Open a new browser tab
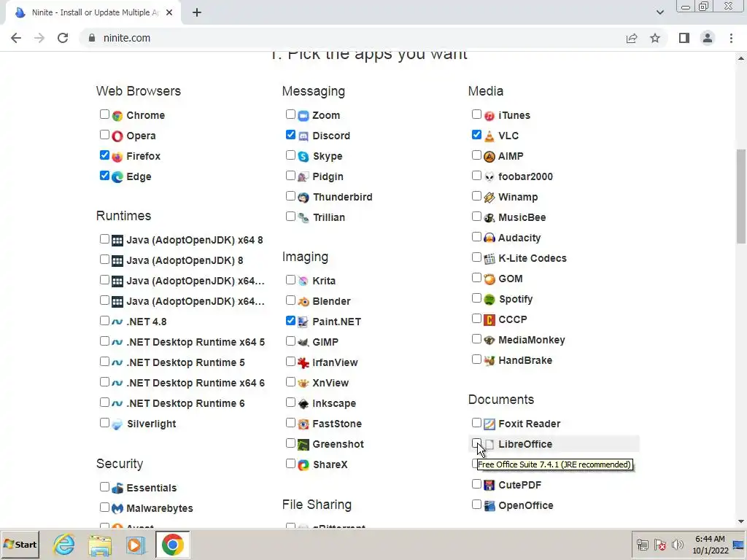Screen dimensions: 747x560 click(x=197, y=13)
